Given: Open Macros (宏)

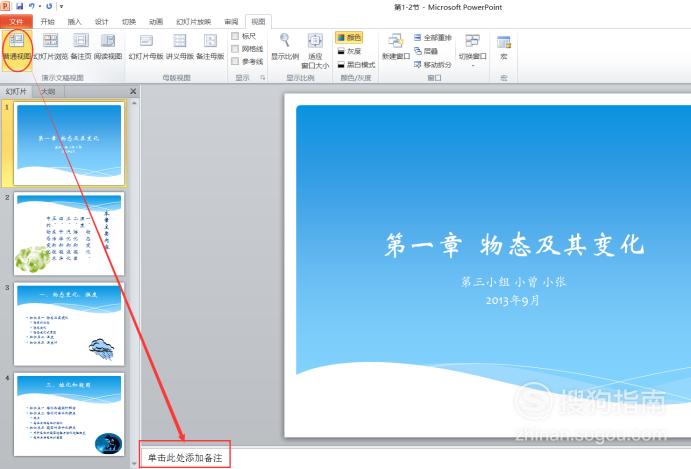Looking at the screenshot, I should (504, 47).
